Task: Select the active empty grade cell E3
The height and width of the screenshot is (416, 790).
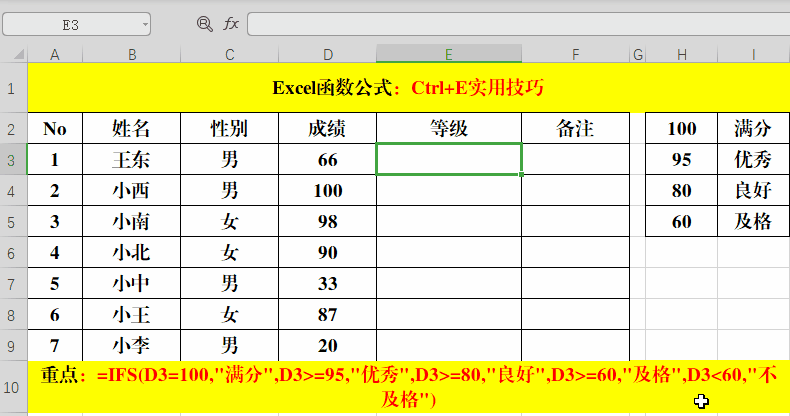Action: point(449,159)
